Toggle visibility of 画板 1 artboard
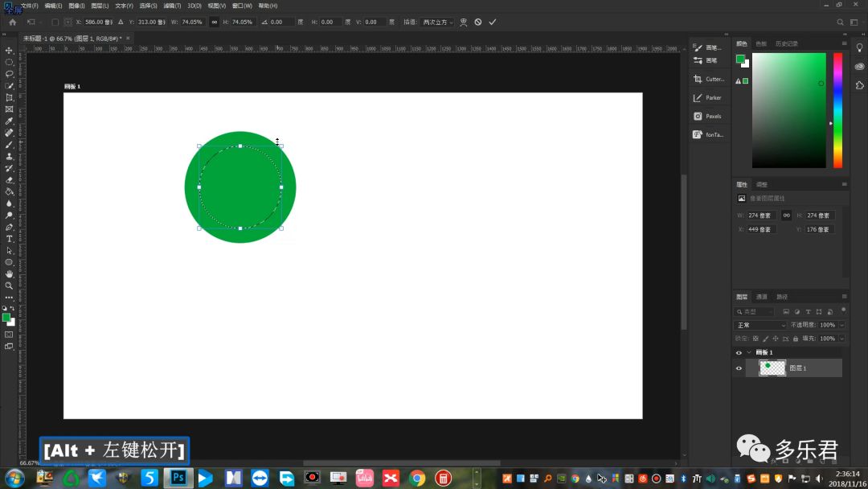 [x=739, y=352]
